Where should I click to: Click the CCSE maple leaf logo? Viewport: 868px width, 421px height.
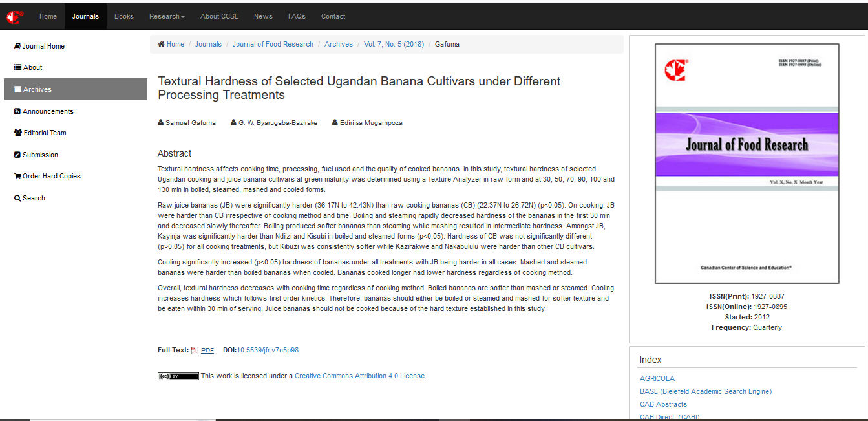click(14, 17)
